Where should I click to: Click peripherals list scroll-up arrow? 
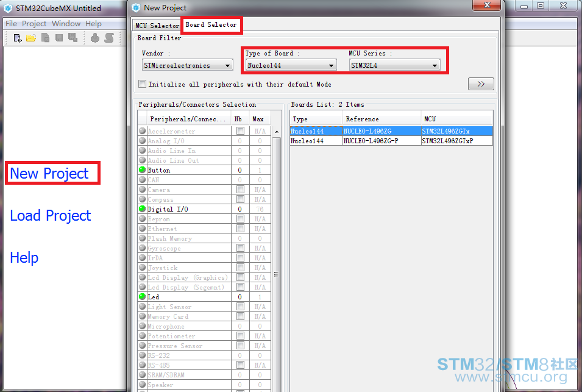277,132
